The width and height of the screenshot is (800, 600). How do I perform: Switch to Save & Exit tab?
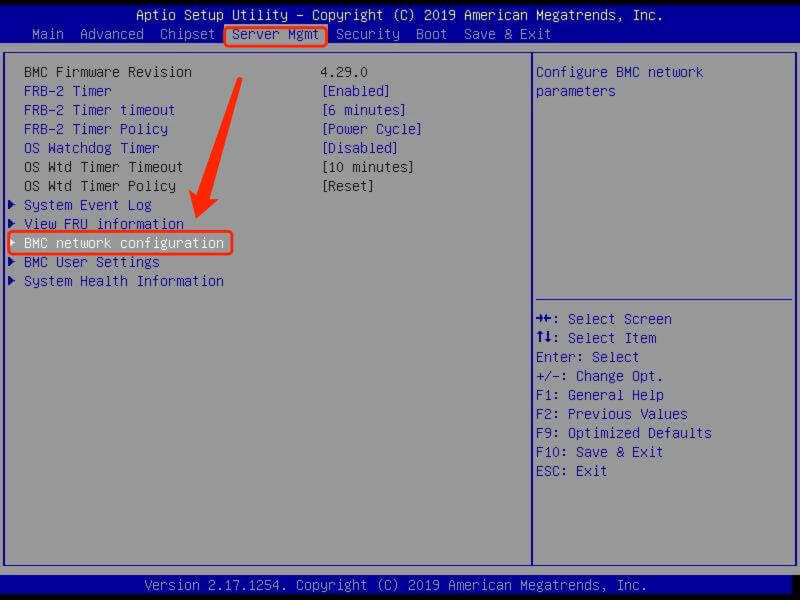click(507, 34)
